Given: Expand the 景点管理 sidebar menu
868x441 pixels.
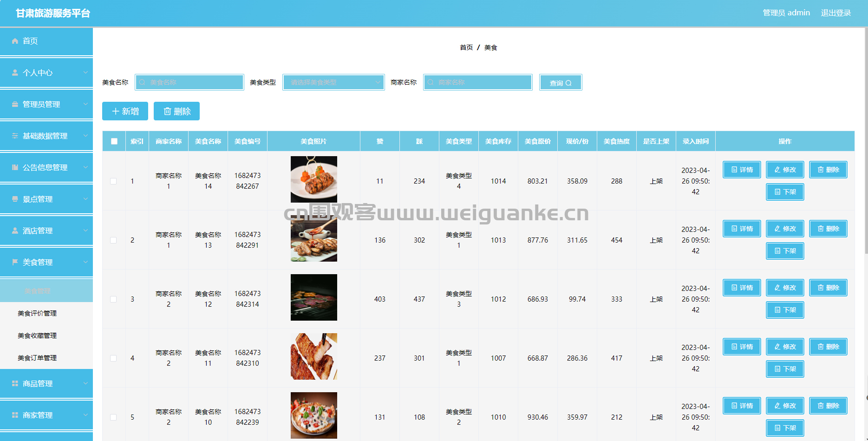Looking at the screenshot, I should point(46,199).
